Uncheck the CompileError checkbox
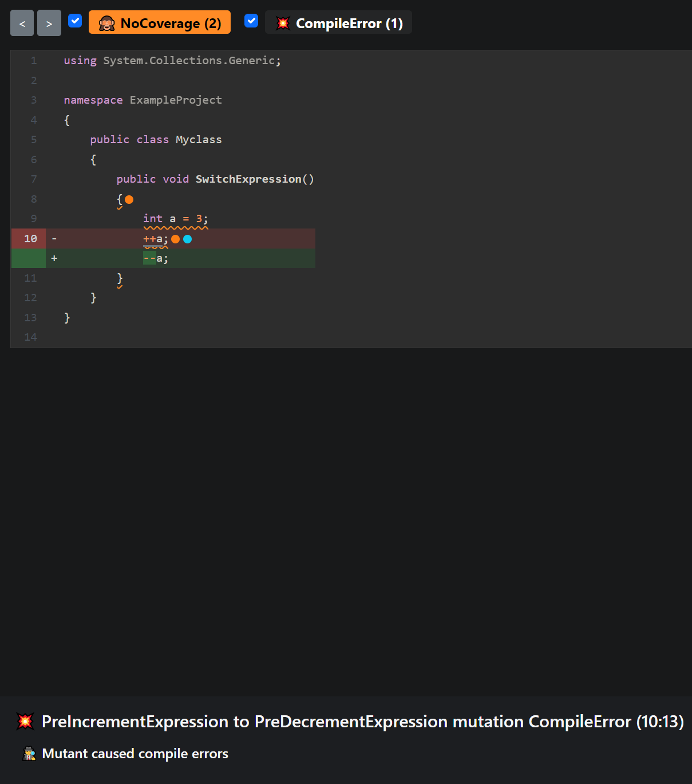 tap(251, 21)
